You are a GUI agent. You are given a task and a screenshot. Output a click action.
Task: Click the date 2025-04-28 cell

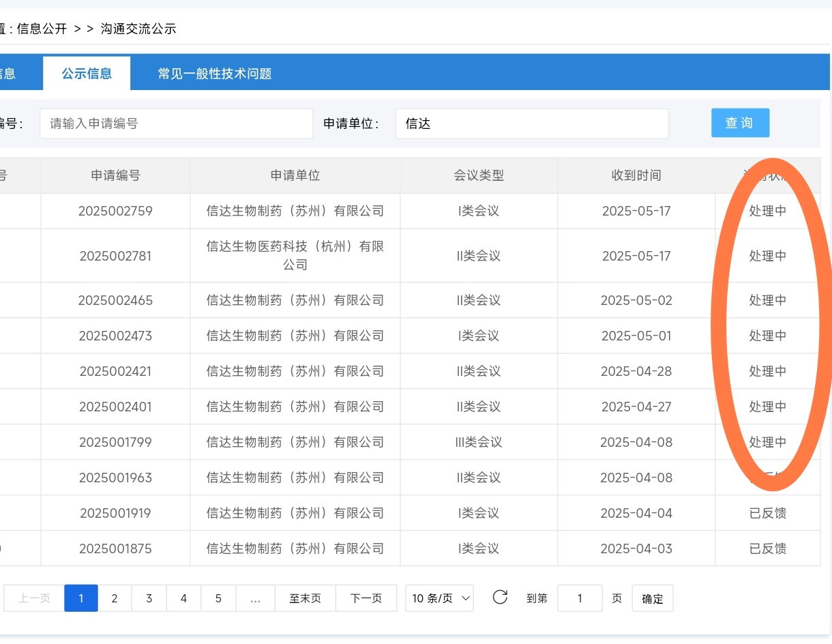click(636, 371)
